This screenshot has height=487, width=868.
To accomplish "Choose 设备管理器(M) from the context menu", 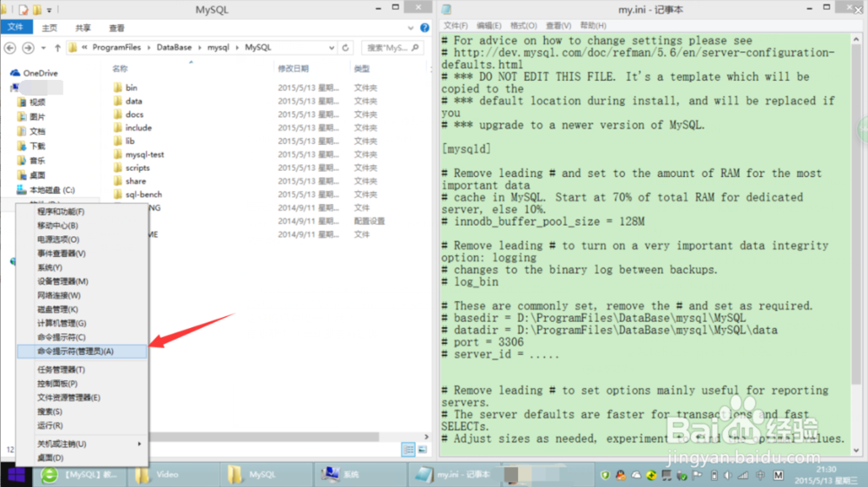I will pos(82,281).
